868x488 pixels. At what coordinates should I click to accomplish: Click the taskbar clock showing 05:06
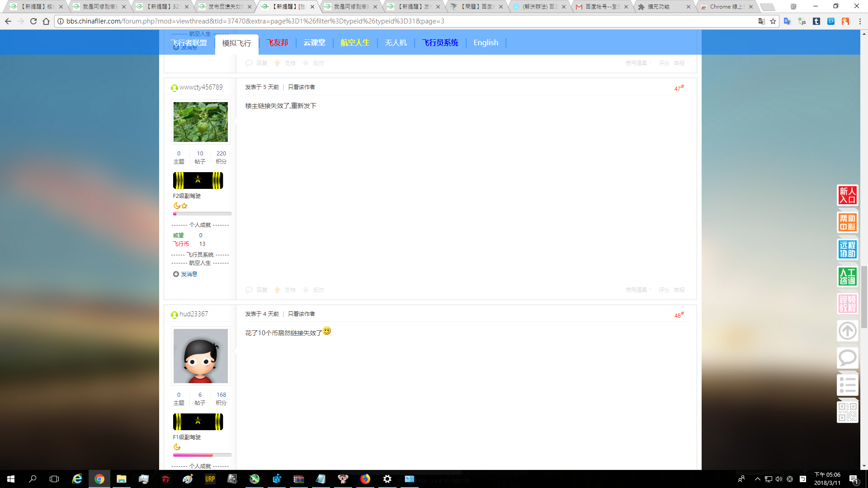pos(827,479)
